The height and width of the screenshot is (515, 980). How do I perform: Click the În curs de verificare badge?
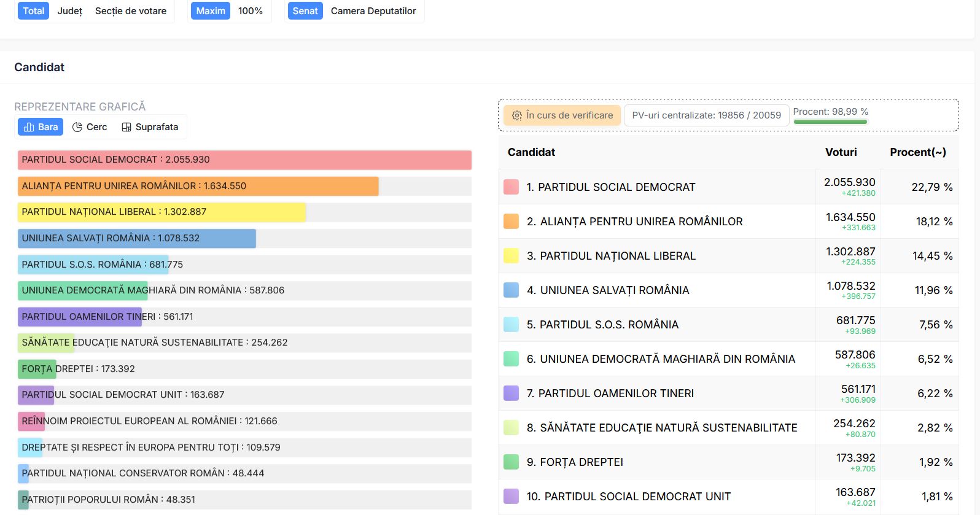pyautogui.click(x=562, y=115)
